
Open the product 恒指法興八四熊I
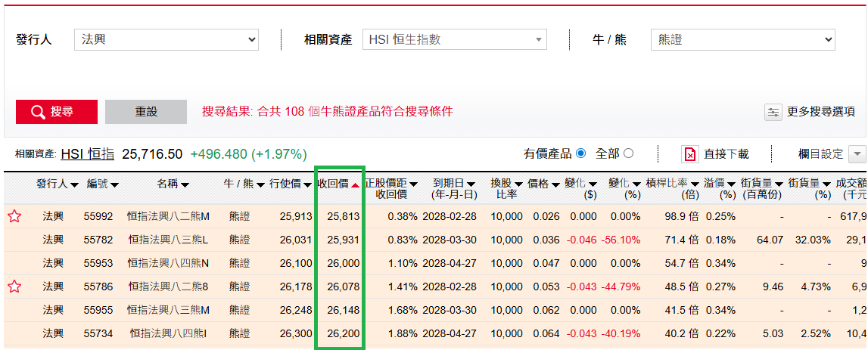(168, 333)
